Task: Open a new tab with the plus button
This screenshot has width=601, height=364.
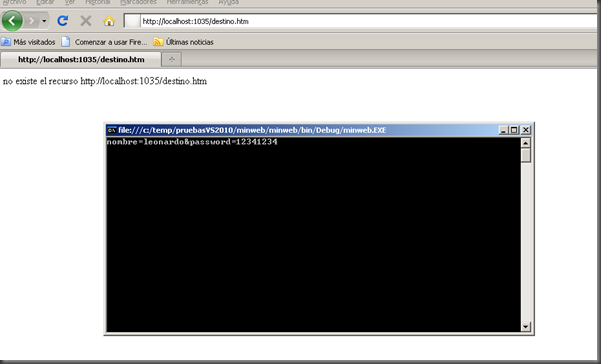Action: pos(171,59)
